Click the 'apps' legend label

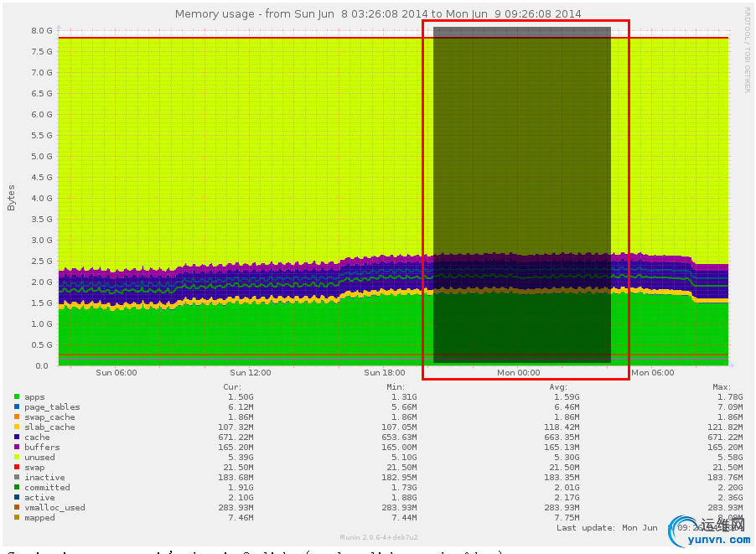pos(34,397)
